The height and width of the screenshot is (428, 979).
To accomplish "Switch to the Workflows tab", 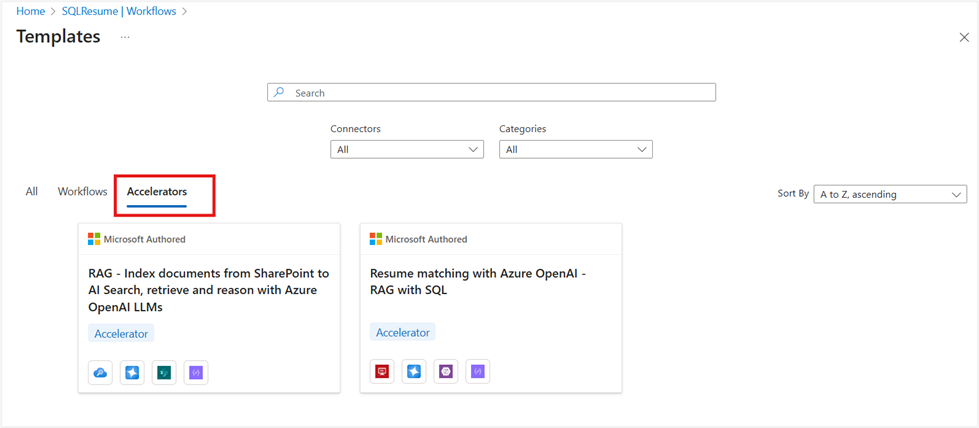I will click(x=82, y=192).
